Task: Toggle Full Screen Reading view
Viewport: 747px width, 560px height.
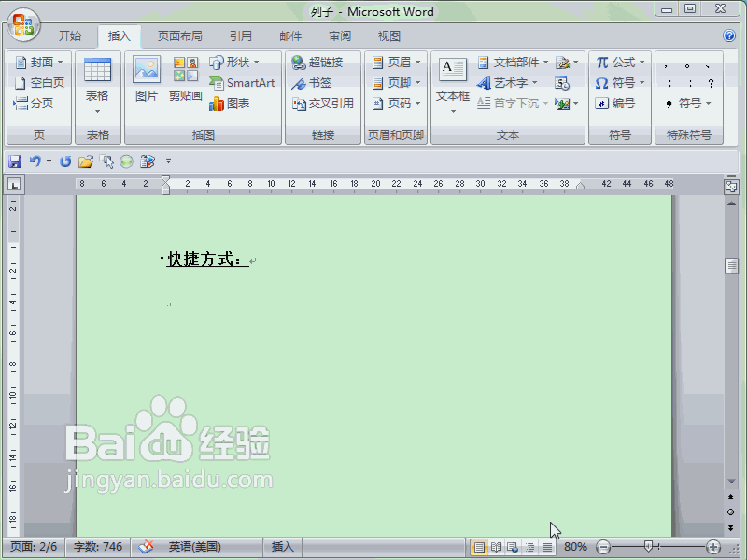Action: (x=496, y=547)
